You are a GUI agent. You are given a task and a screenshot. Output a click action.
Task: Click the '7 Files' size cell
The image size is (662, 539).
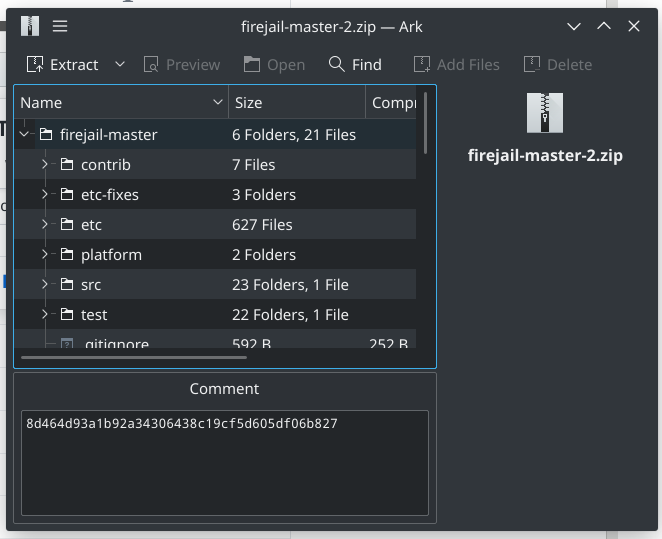[x=254, y=165]
